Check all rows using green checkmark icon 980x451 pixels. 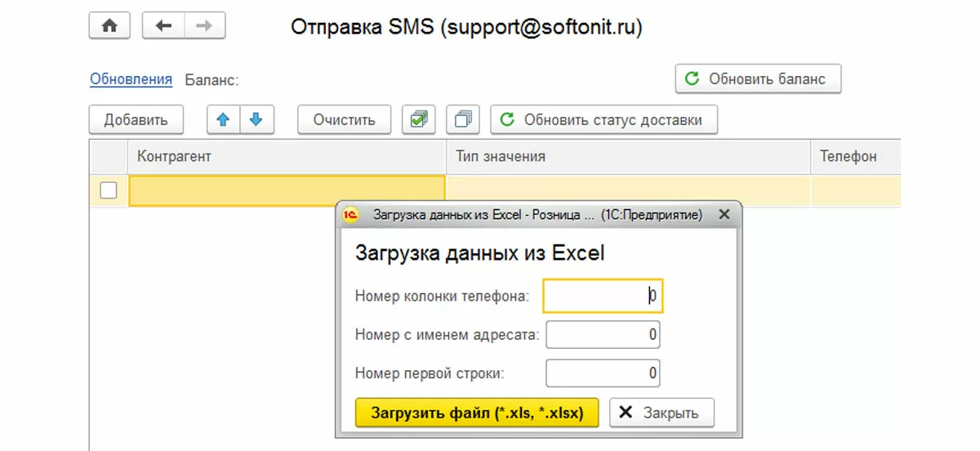[x=419, y=119]
